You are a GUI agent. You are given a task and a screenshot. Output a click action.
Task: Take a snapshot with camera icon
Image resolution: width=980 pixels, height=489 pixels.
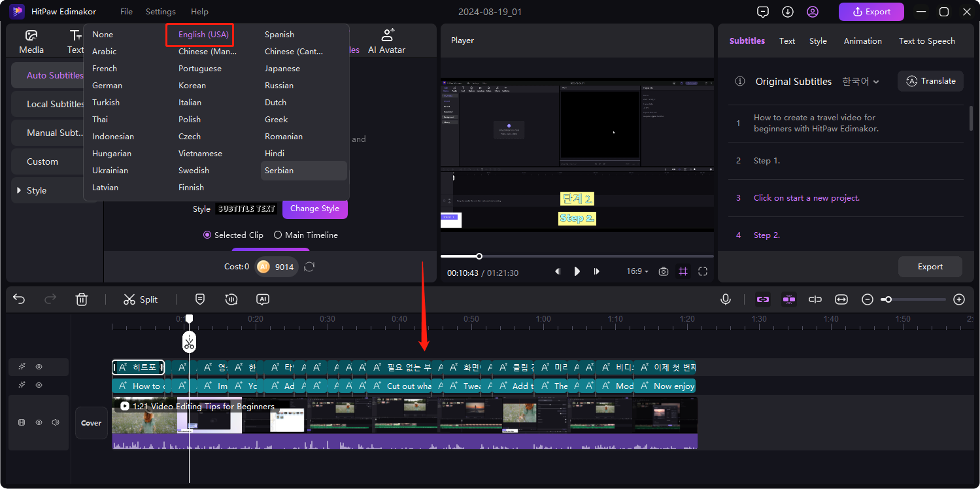[x=664, y=271]
